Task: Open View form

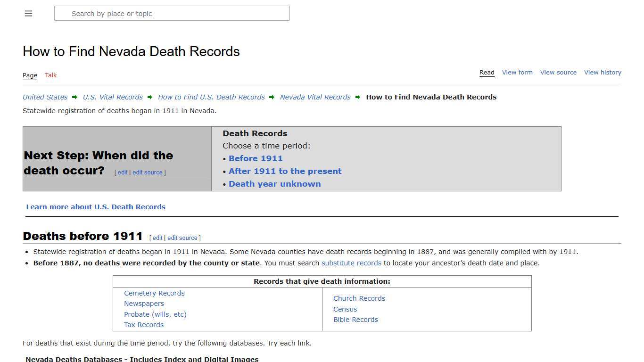Action: coord(517,72)
